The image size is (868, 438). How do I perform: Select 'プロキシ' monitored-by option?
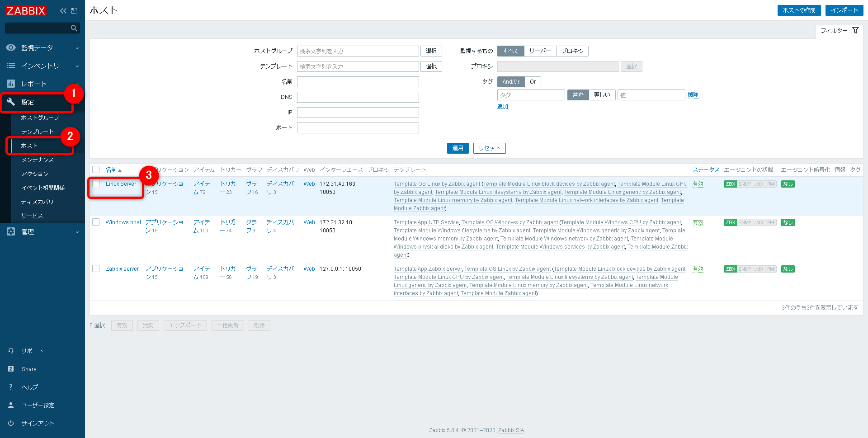[572, 51]
